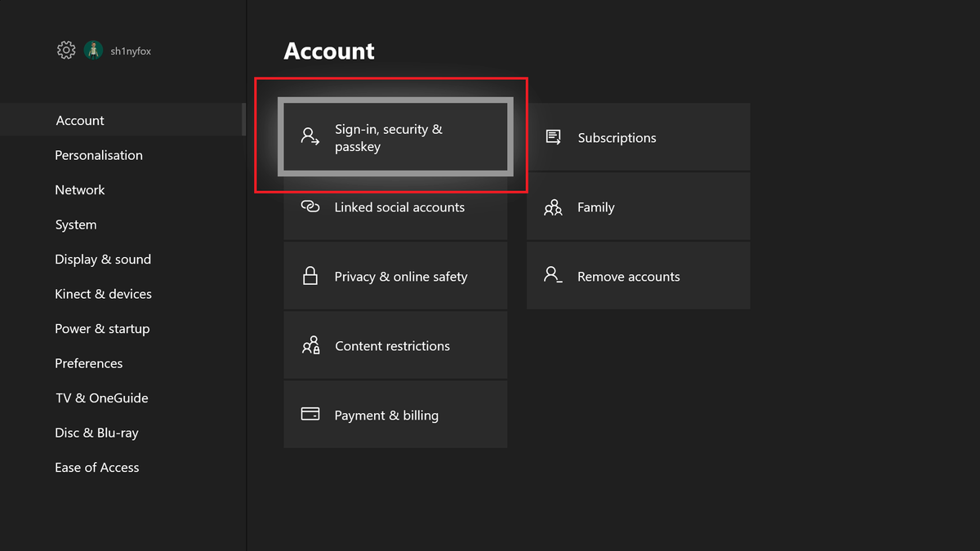Open Disc & Blu-ray settings

click(x=96, y=432)
